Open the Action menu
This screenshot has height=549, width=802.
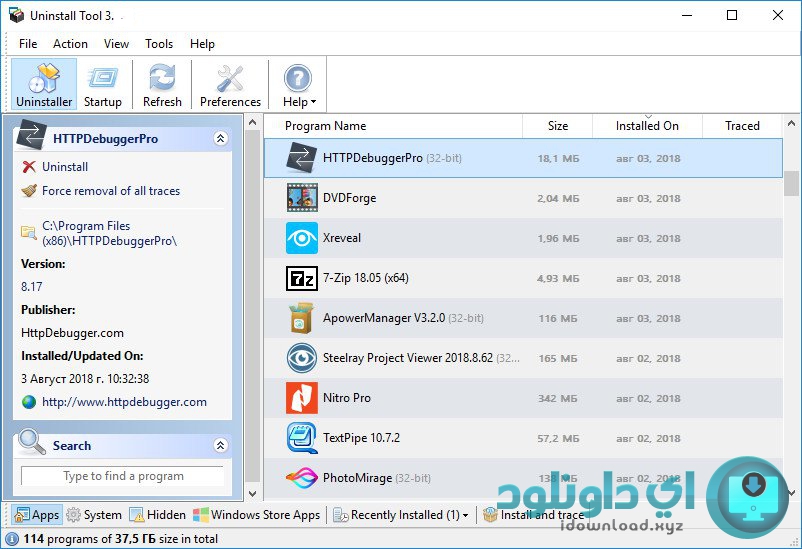coord(70,44)
